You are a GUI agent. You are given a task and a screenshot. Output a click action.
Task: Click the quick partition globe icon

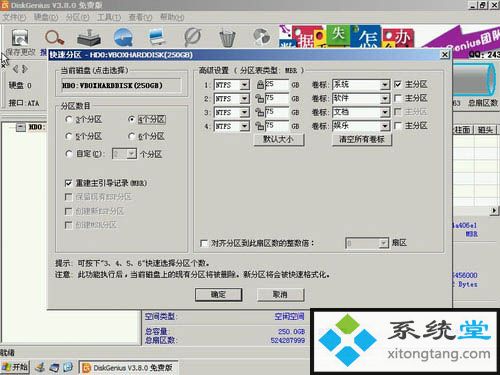tap(123, 37)
